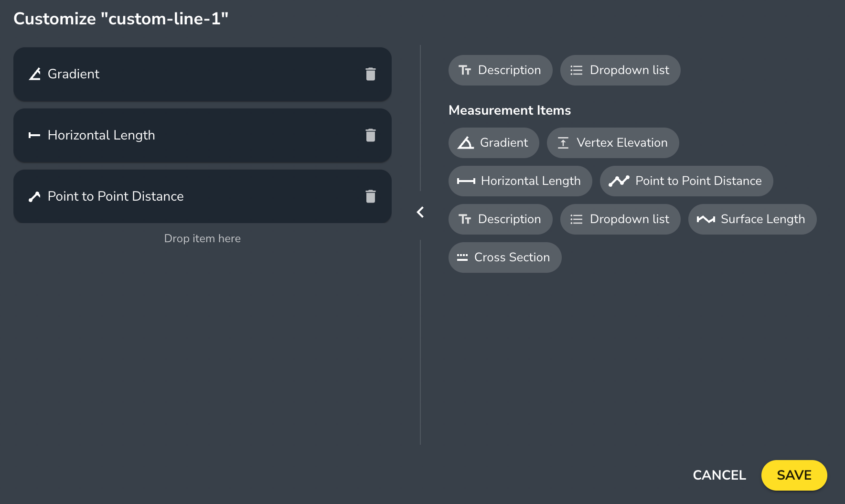845x504 pixels.
Task: Add the top Description chip
Action: click(500, 70)
